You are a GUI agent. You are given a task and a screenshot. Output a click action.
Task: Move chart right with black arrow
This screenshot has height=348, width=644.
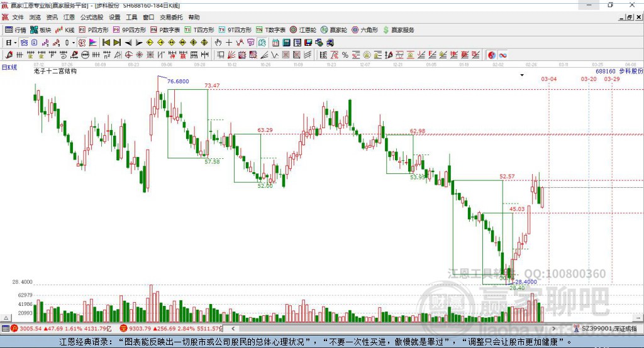(x=139, y=43)
